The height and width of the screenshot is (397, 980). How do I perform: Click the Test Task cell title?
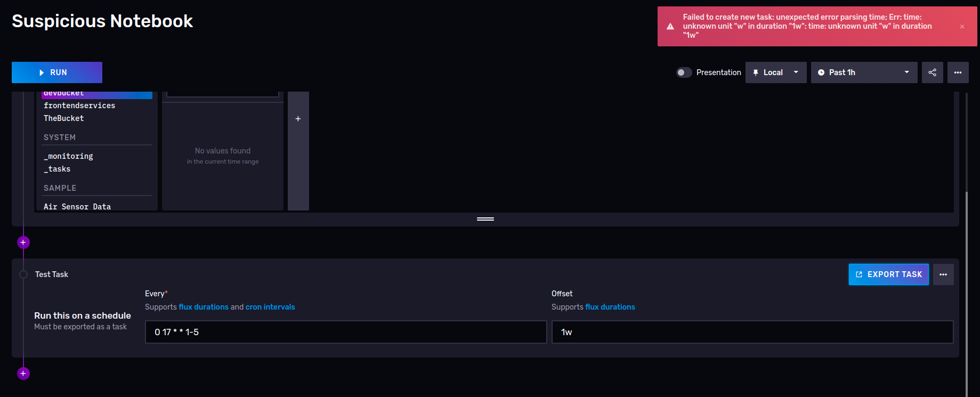tap(52, 274)
